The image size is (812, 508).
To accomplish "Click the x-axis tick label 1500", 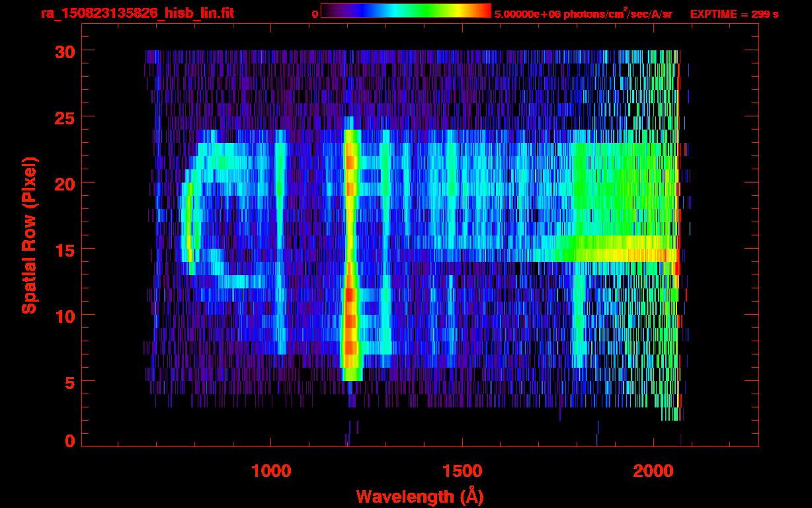I will (x=462, y=471).
